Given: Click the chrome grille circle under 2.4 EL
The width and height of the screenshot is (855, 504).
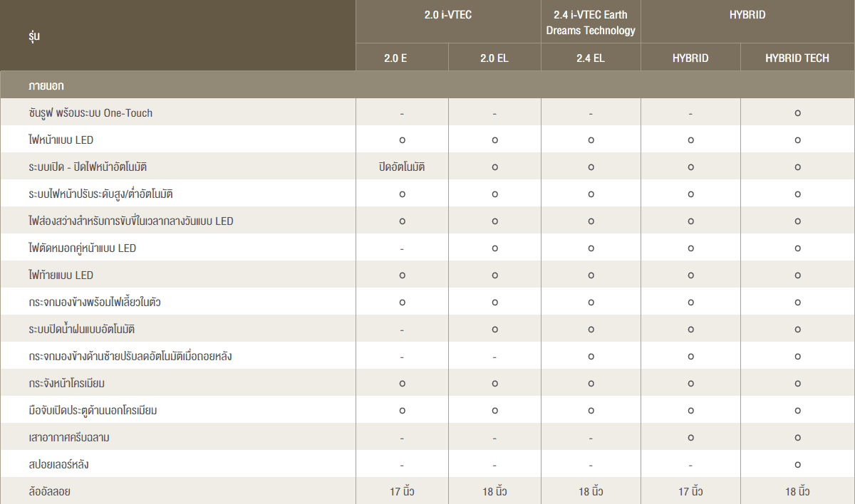Looking at the screenshot, I should (x=591, y=384).
